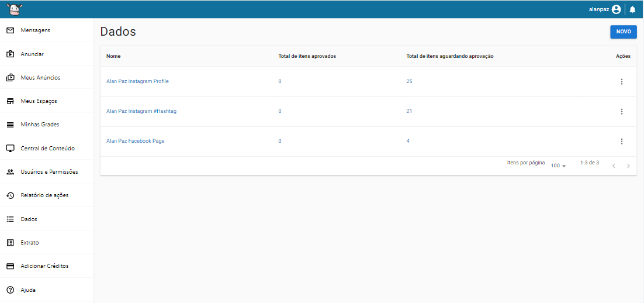This screenshot has height=303, width=644.
Task: Open the items per page dropdown showing 100
Action: [x=559, y=166]
